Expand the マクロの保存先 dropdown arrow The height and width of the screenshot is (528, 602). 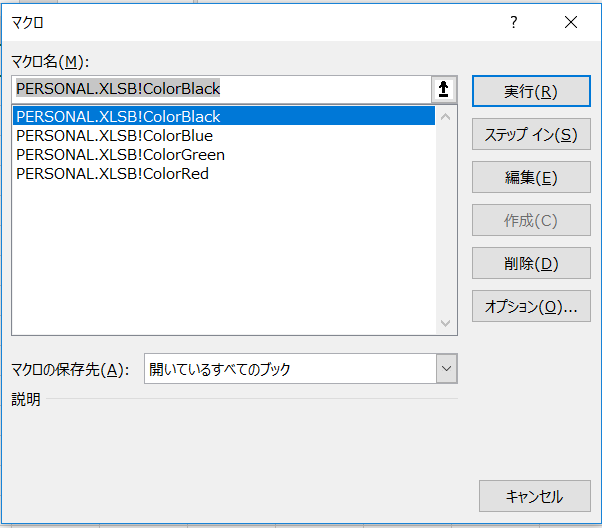pos(446,369)
